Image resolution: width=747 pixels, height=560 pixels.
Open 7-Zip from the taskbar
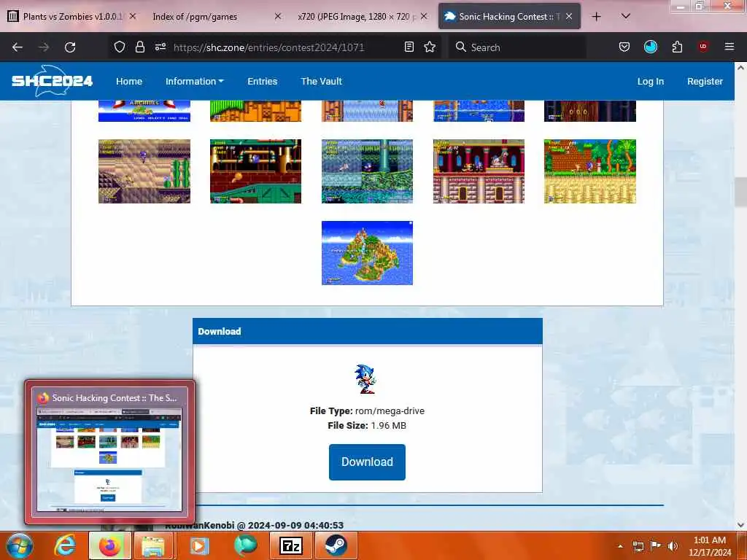pos(290,545)
